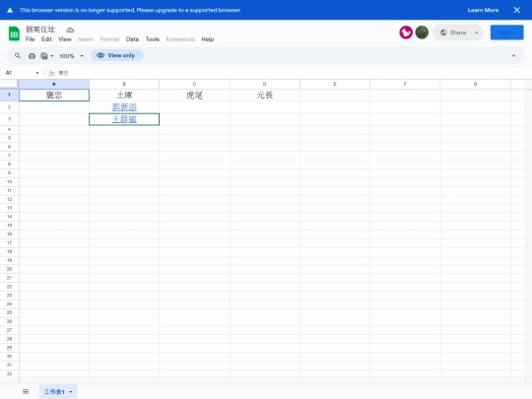Open the Name box dropdown arrow
The width and height of the screenshot is (532, 399).
click(x=37, y=73)
